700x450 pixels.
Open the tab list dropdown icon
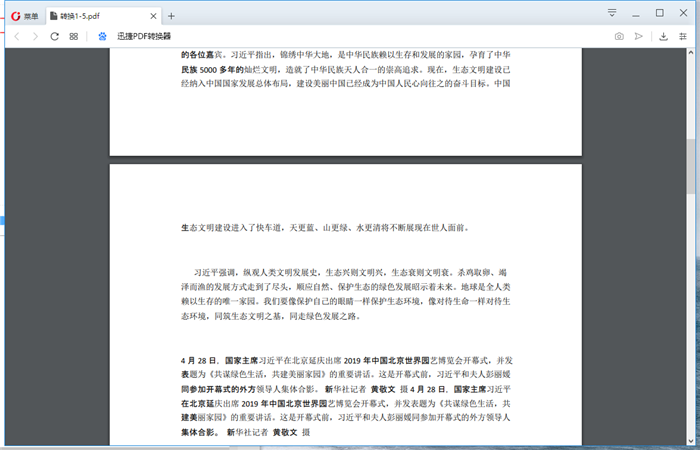[x=612, y=13]
